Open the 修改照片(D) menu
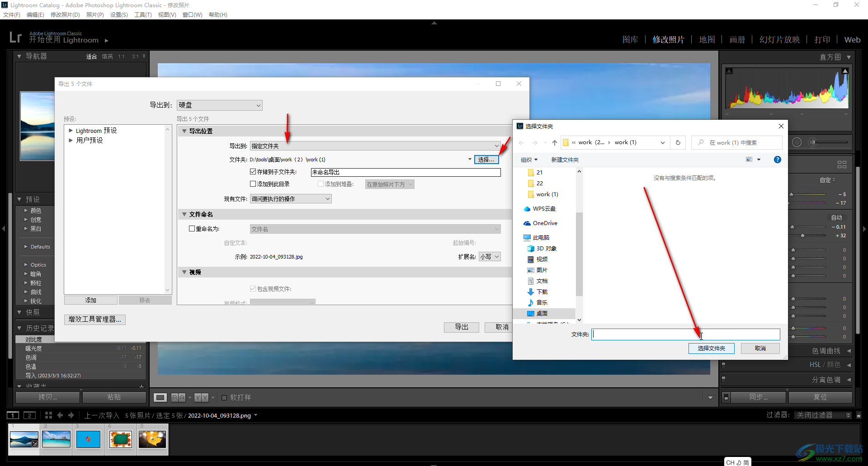The image size is (868, 466). pyautogui.click(x=65, y=15)
